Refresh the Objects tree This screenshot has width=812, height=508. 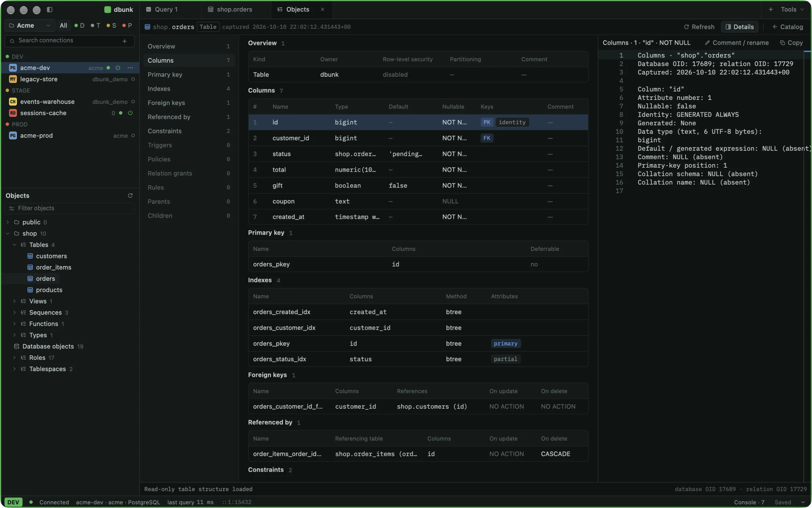click(x=130, y=196)
